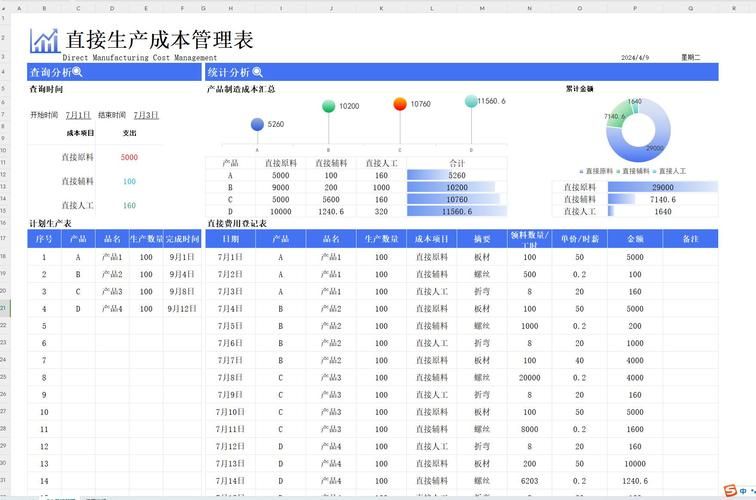Select column L header

(x=432, y=8)
